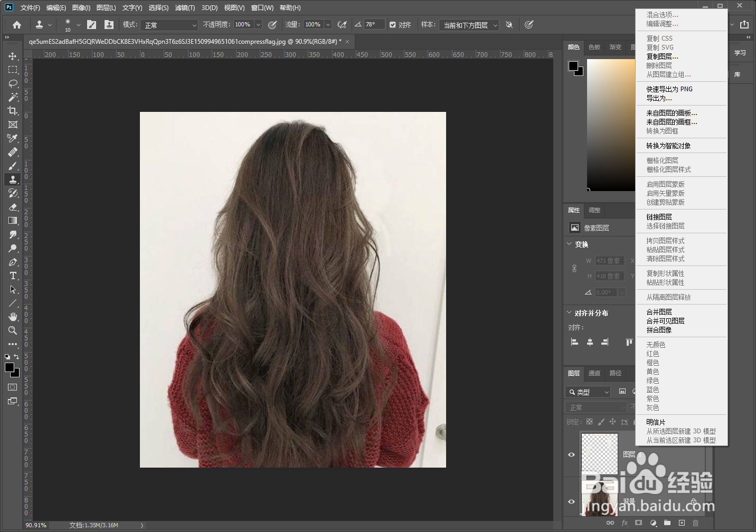The height and width of the screenshot is (532, 756).
Task: Collapse the 变换 section
Action: coord(569,244)
